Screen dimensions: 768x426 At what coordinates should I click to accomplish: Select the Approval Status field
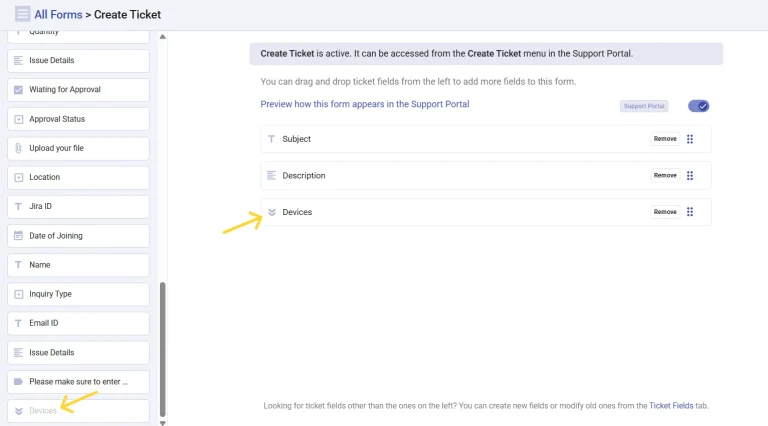pos(78,119)
